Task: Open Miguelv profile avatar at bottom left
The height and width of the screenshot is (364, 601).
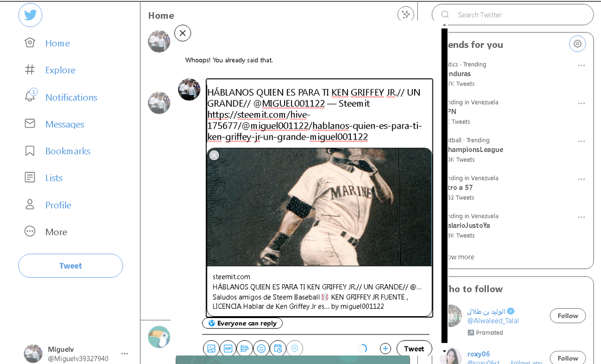Action: [x=33, y=354]
